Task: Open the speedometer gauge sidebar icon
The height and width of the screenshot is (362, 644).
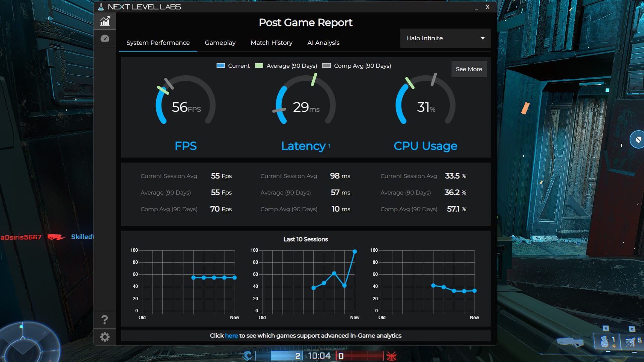Action: (x=105, y=38)
